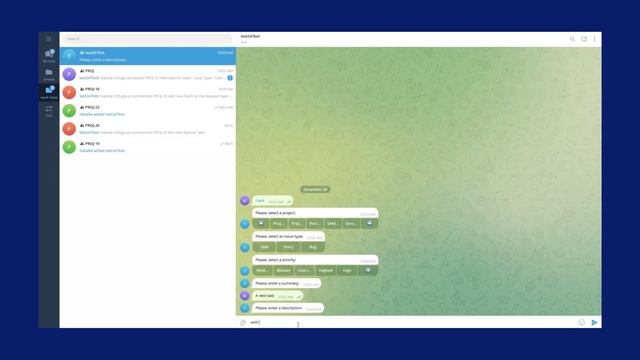Click next-page arrow in priority button row
This screenshot has height=360, width=640.
(368, 271)
